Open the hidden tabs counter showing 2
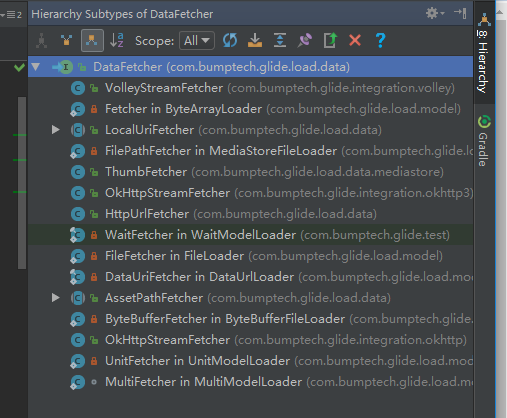 point(11,15)
